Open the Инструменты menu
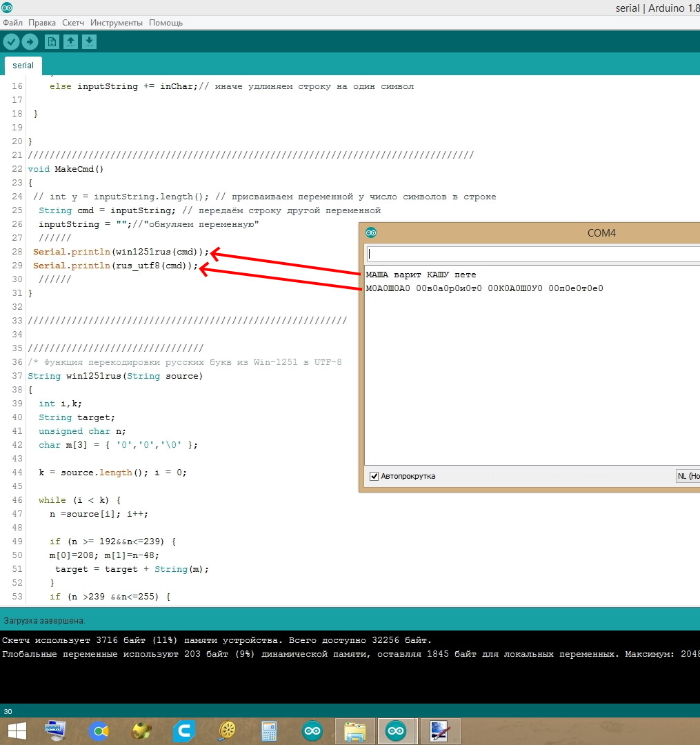Screen dimensions: 700x745 (117, 23)
